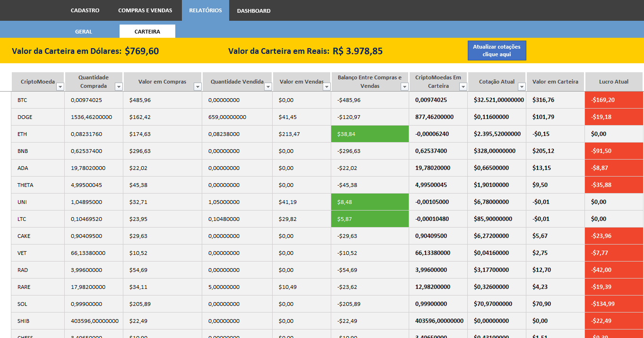Open the Quantidade Vendida filter arrow
Viewport: 644px width, 338px height.
[268, 87]
